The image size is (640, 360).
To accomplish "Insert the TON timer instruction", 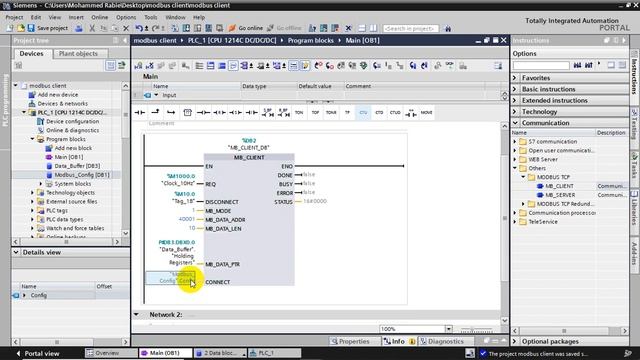I will 299,112.
